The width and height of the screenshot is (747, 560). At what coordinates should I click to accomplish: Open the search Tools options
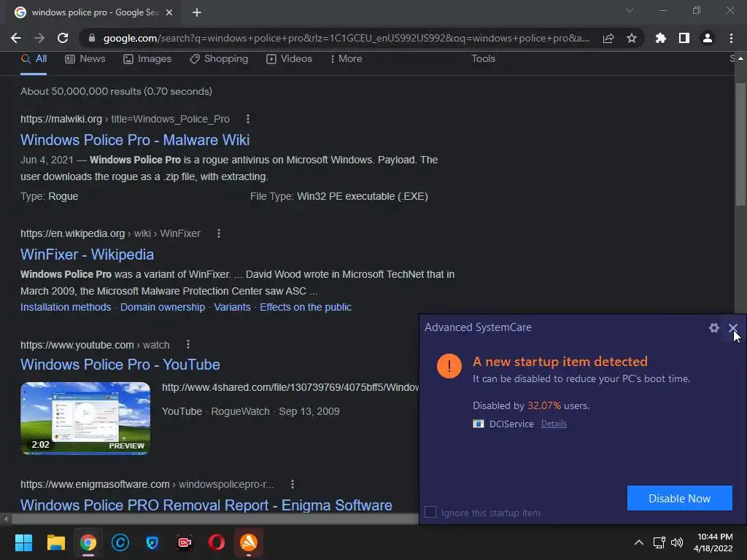pyautogui.click(x=483, y=58)
